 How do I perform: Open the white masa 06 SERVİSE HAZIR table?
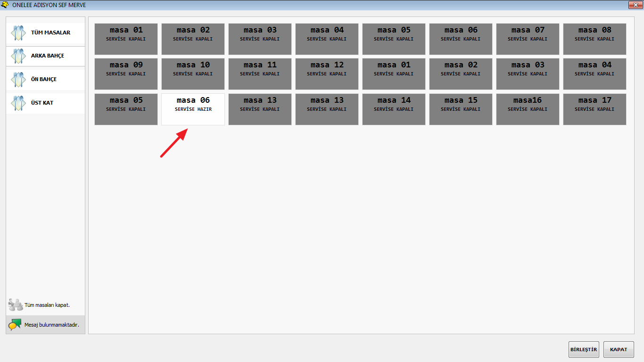[x=193, y=109]
